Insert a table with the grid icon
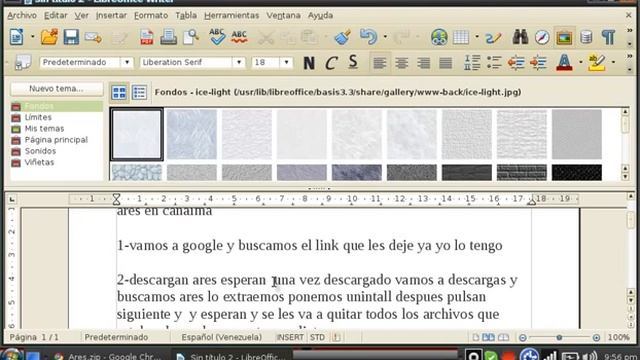The image size is (640, 360). click(461, 37)
